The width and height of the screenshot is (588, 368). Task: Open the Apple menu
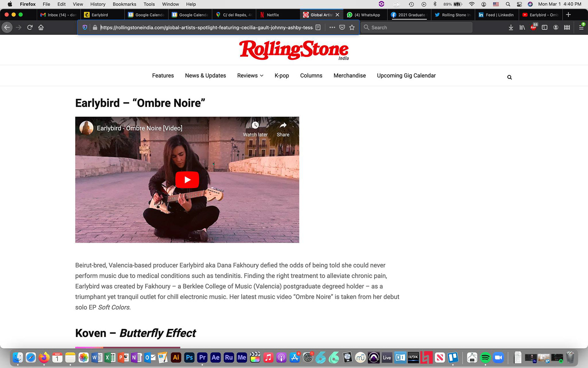pos(10,4)
